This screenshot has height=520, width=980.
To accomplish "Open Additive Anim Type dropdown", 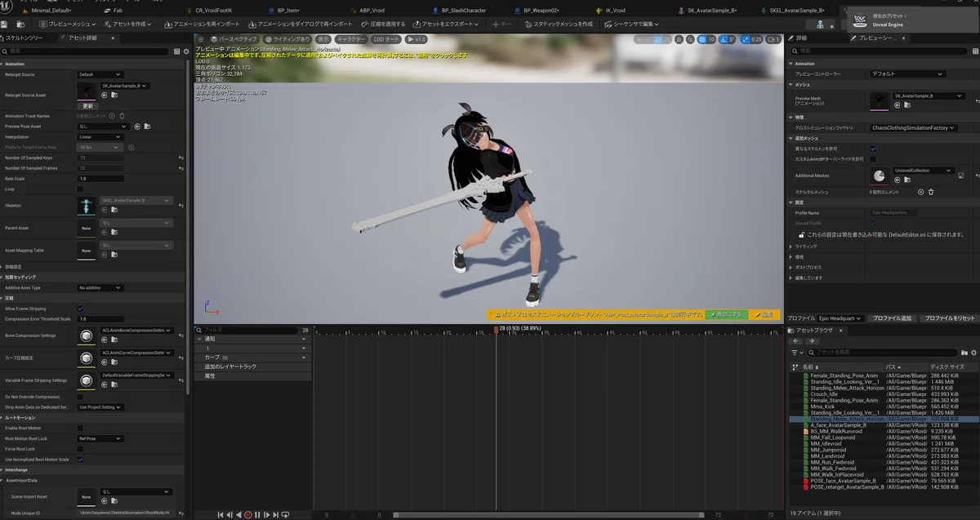I will click(100, 288).
